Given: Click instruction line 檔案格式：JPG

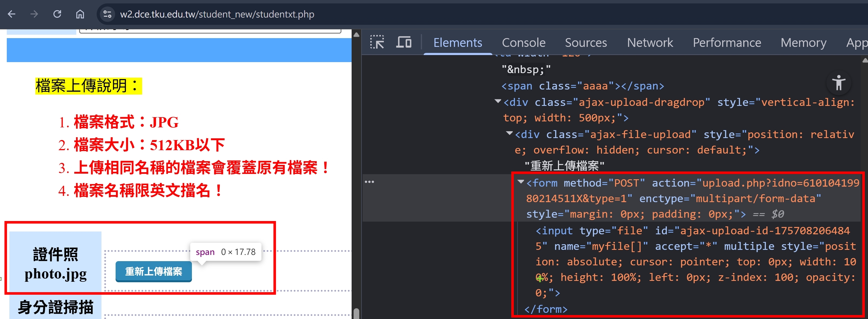Looking at the screenshot, I should (126, 122).
